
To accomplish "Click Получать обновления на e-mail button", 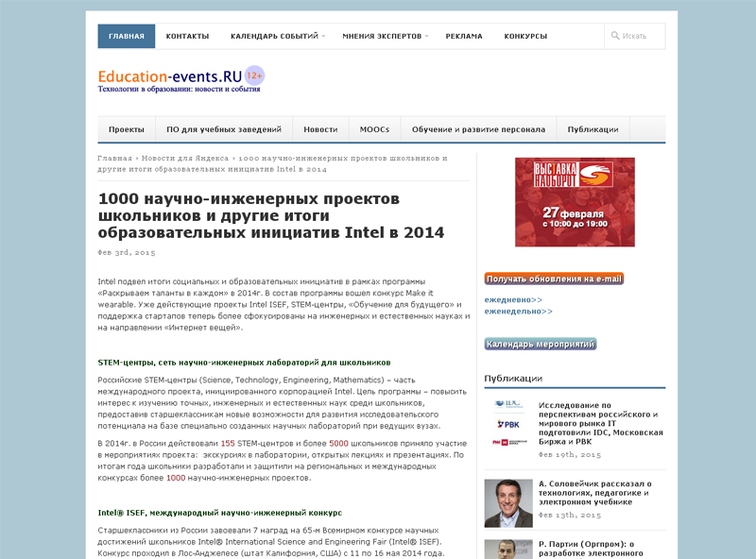I will click(x=554, y=279).
